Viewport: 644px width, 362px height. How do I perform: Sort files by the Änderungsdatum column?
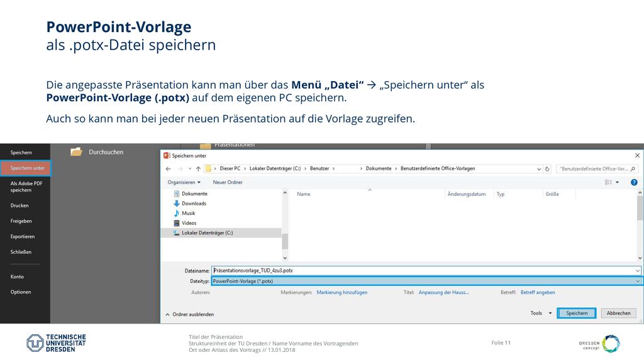[x=467, y=194]
